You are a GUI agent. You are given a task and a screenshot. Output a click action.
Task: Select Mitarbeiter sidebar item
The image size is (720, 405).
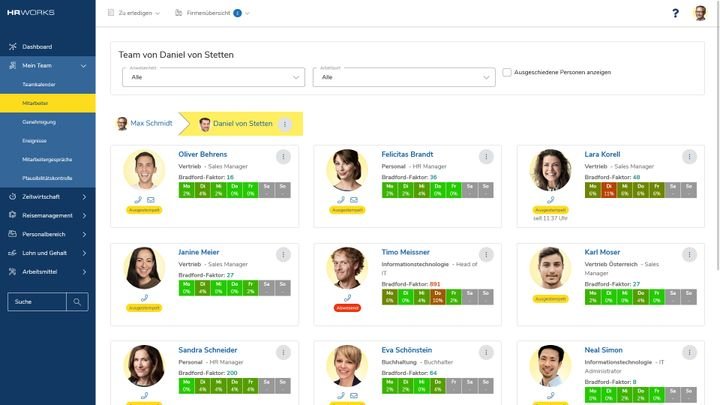[48, 103]
